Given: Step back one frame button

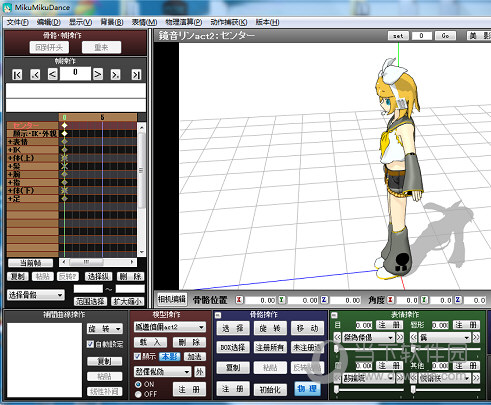Looking at the screenshot, I should (x=53, y=74).
